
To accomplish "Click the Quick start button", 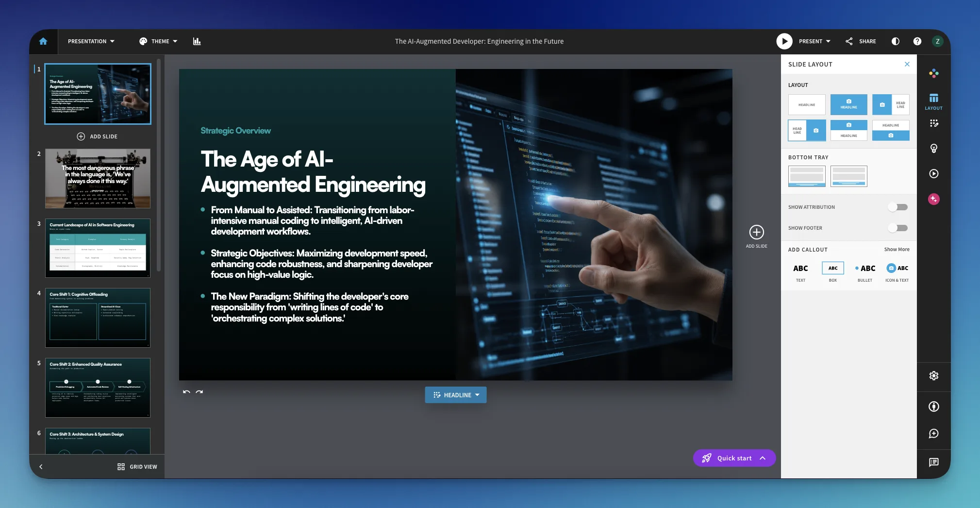I will (x=734, y=458).
